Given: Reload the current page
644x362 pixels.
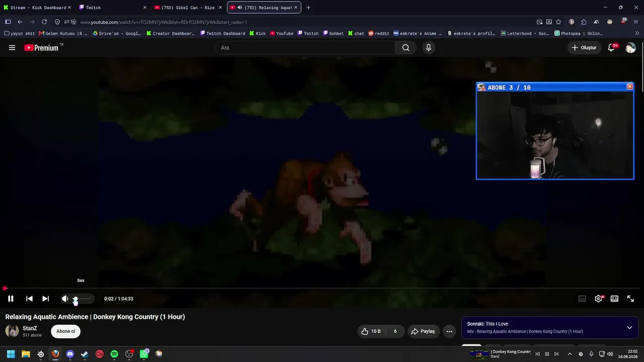Looking at the screenshot, I should coord(44,22).
